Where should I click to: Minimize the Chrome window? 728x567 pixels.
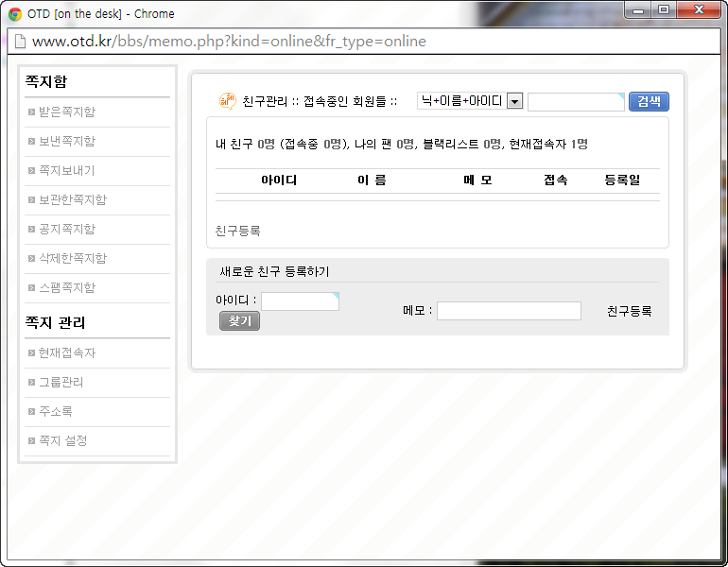638,10
